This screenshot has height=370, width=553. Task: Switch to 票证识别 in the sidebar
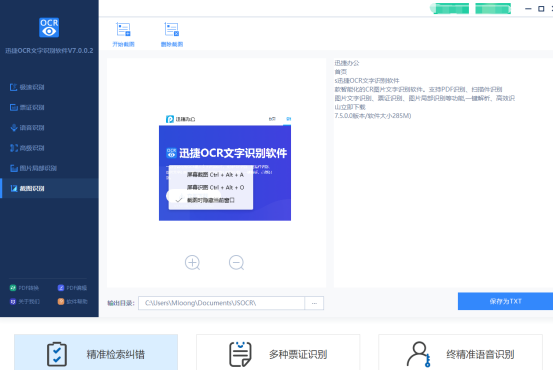(28, 107)
